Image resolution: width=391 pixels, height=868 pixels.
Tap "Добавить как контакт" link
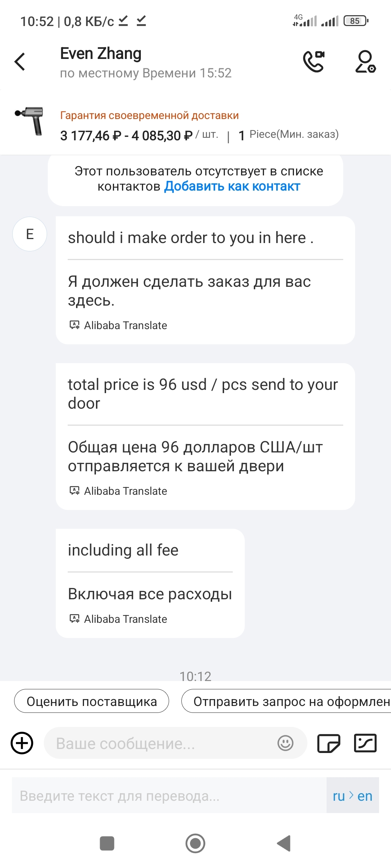[232, 186]
